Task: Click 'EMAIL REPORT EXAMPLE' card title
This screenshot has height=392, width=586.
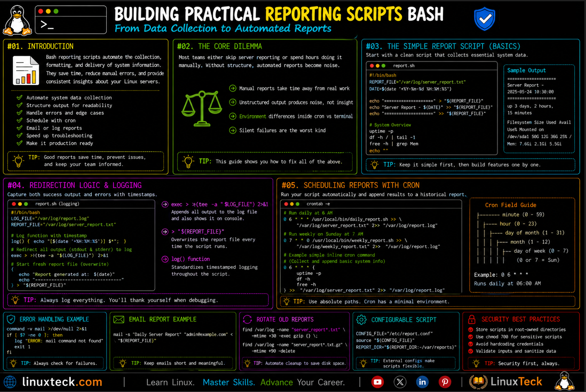Action: (163, 320)
